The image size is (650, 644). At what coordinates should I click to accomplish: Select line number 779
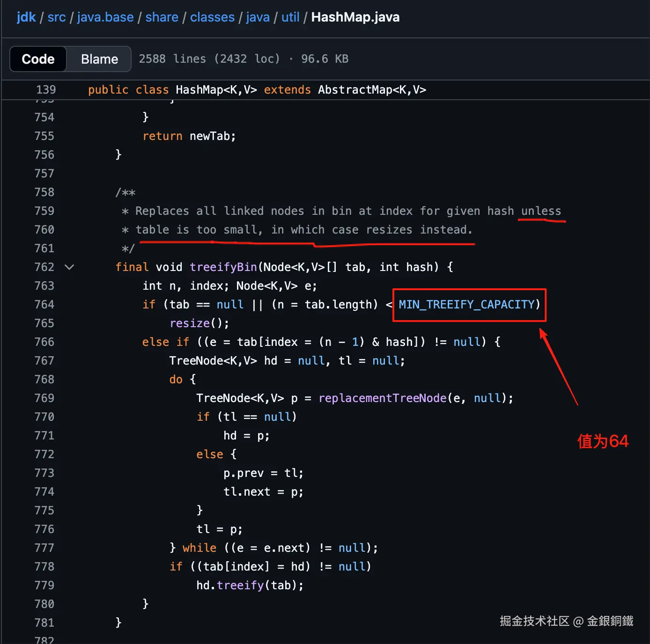(44, 585)
